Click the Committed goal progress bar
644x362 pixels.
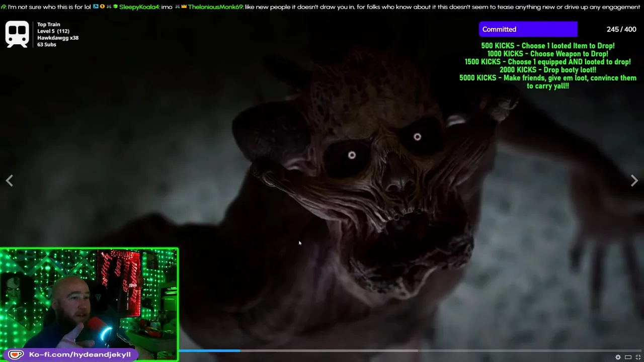(528, 29)
